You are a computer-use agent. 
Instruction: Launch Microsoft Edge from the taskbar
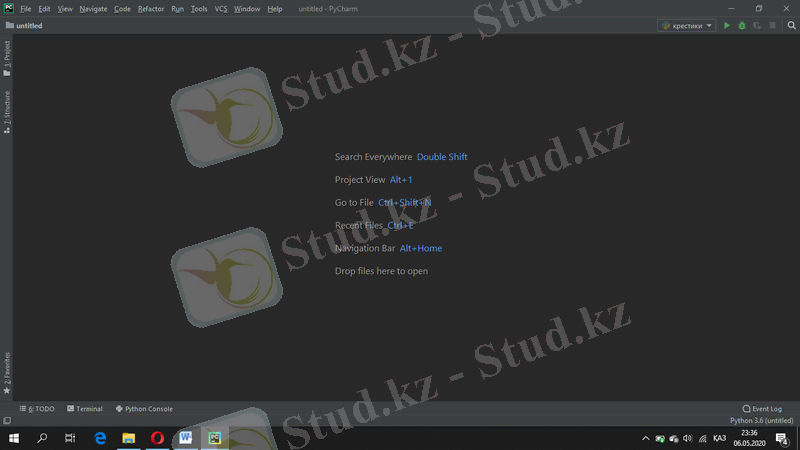pyautogui.click(x=100, y=438)
